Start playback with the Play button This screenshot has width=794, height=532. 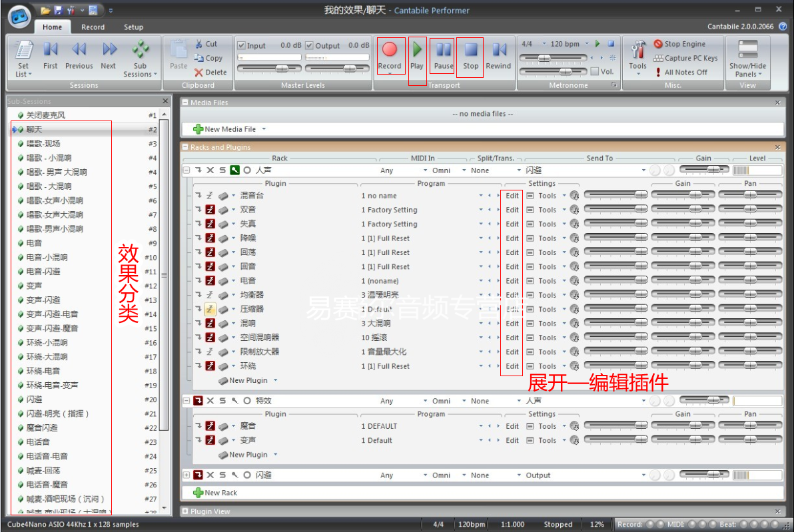(x=417, y=56)
